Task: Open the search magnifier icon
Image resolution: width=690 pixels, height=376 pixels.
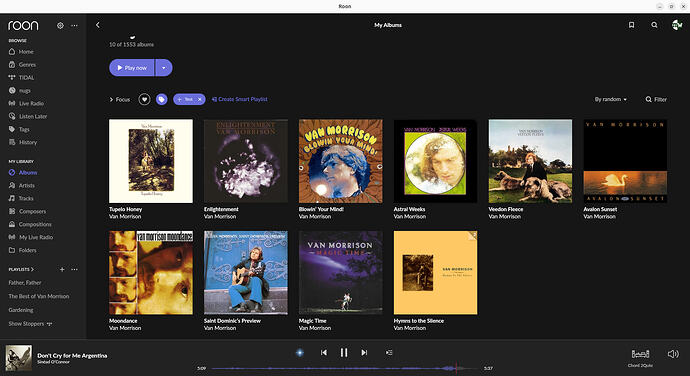Action: point(654,25)
